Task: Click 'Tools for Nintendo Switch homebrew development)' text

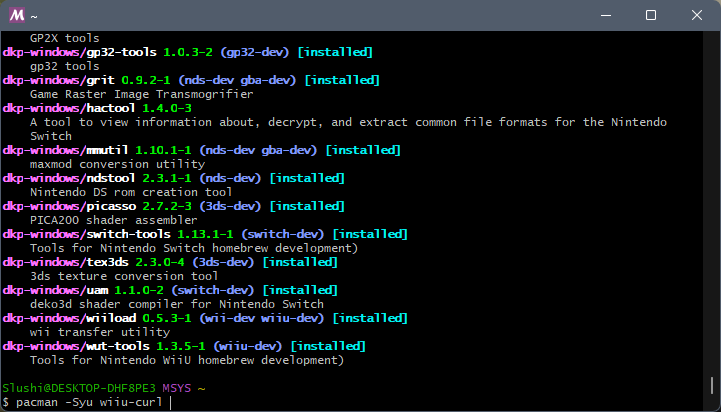Action: click(x=194, y=248)
